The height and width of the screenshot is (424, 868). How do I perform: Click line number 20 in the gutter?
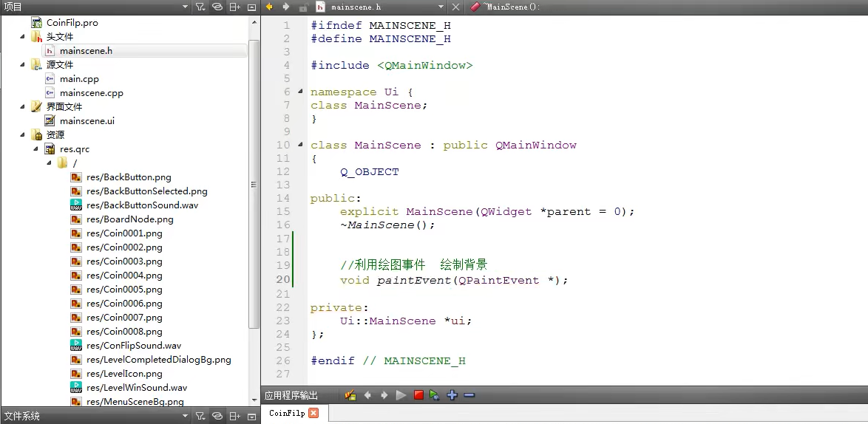283,280
